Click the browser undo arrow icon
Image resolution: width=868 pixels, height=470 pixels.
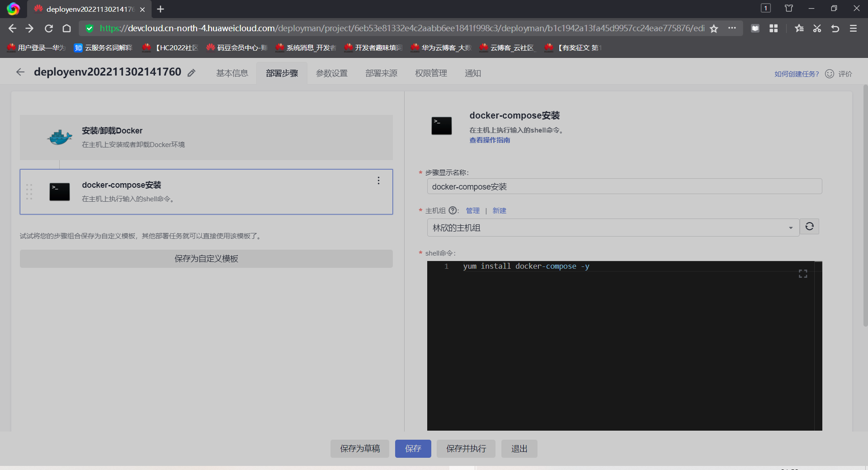coord(835,28)
